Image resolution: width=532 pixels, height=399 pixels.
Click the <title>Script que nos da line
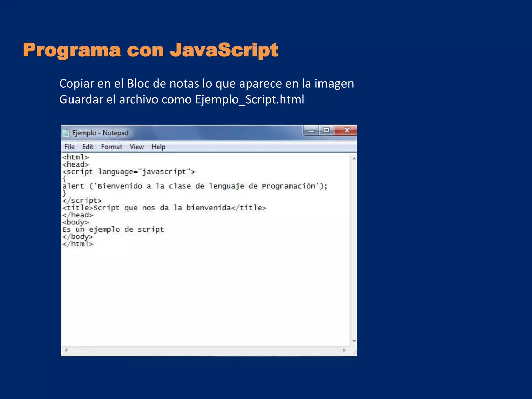pos(164,208)
